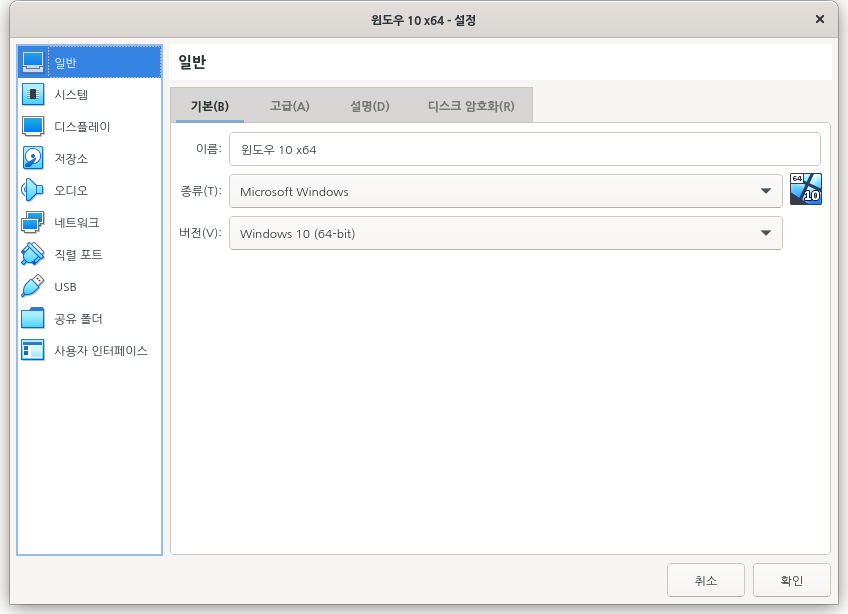Open the USB plug icon in sidebar
This screenshot has width=848, height=614.
(33, 286)
